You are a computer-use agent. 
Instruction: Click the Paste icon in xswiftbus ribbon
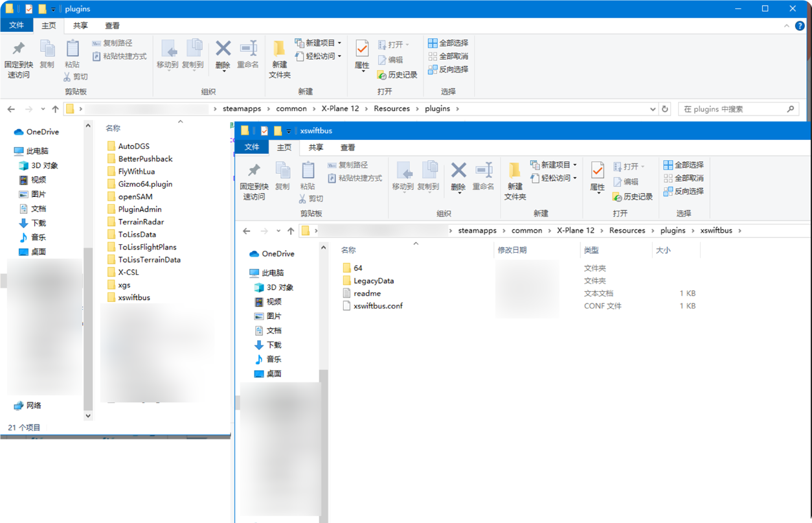pos(308,176)
